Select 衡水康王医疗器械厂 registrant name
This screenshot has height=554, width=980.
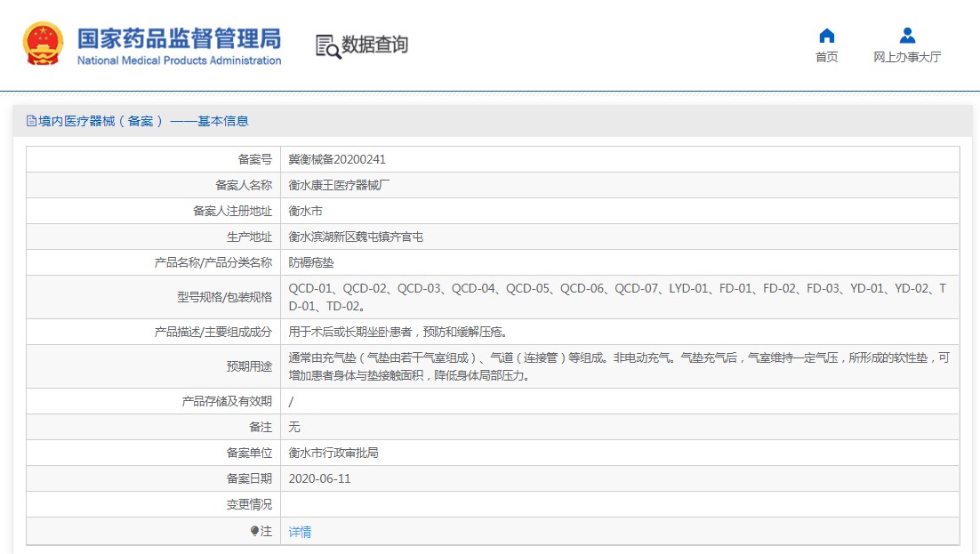[x=339, y=185]
